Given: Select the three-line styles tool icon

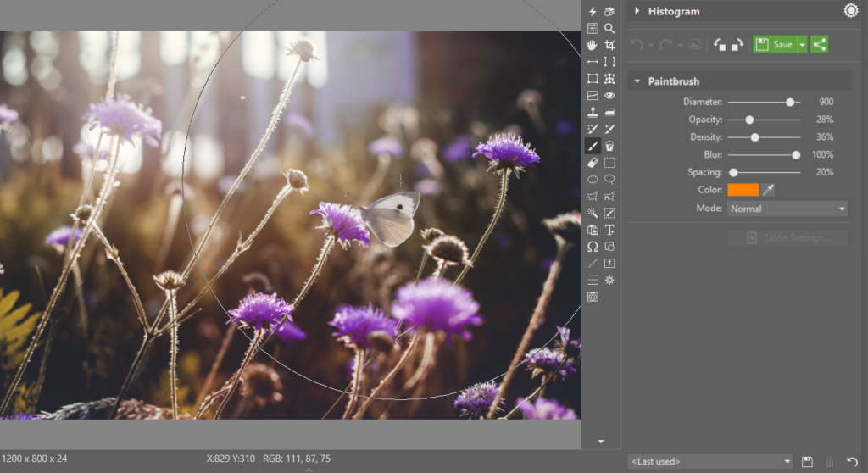Looking at the screenshot, I should [593, 281].
